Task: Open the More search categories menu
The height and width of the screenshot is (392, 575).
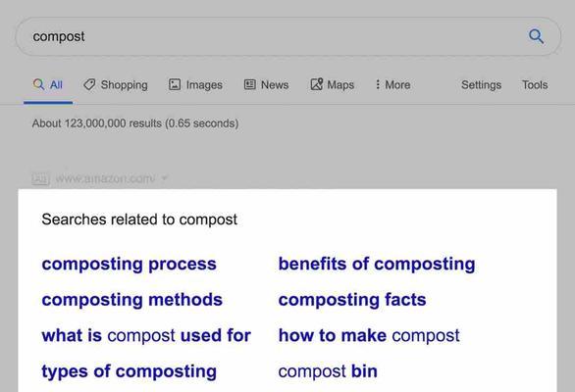Action: pyautogui.click(x=392, y=84)
